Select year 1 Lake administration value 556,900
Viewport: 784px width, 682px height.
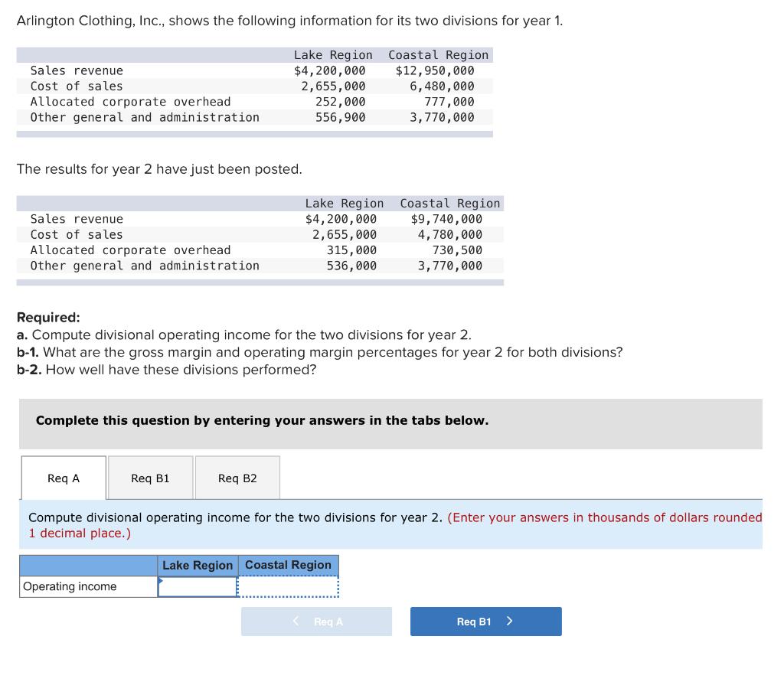[340, 117]
